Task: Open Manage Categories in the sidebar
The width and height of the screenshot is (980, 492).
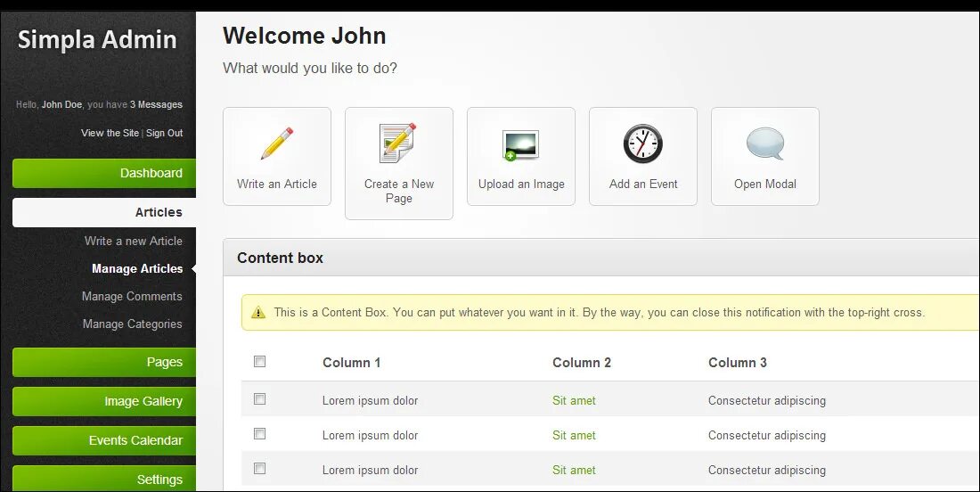Action: [133, 324]
